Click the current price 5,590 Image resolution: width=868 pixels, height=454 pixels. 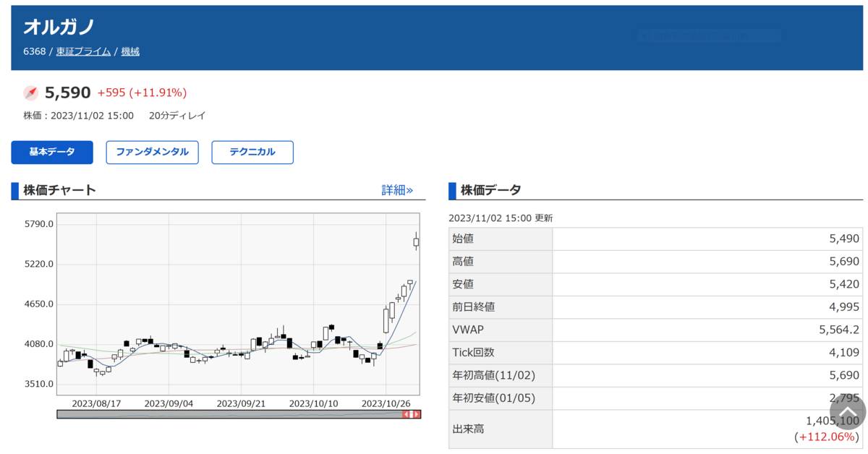(68, 93)
